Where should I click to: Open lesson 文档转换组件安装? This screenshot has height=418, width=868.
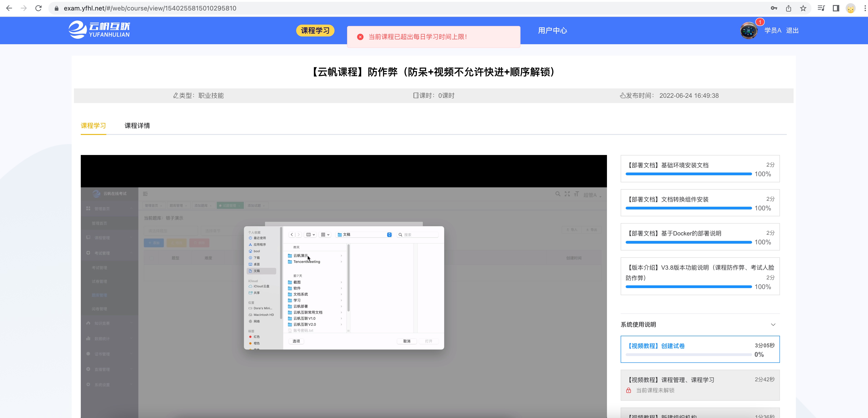[700, 203]
